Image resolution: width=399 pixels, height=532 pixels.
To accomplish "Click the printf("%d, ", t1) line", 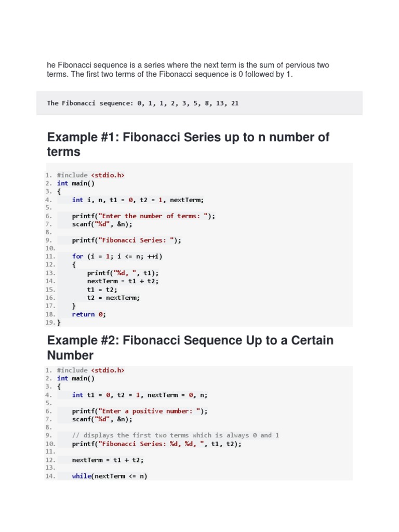I will 123,273.
